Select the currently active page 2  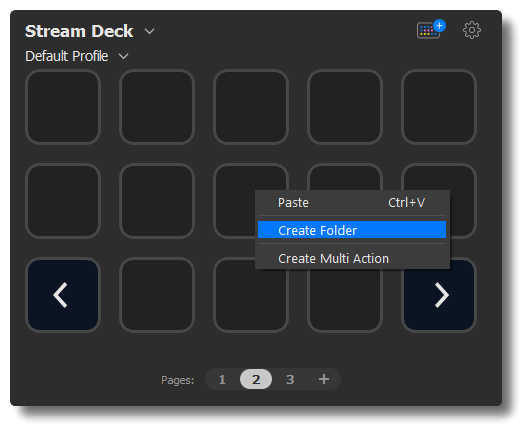[256, 379]
